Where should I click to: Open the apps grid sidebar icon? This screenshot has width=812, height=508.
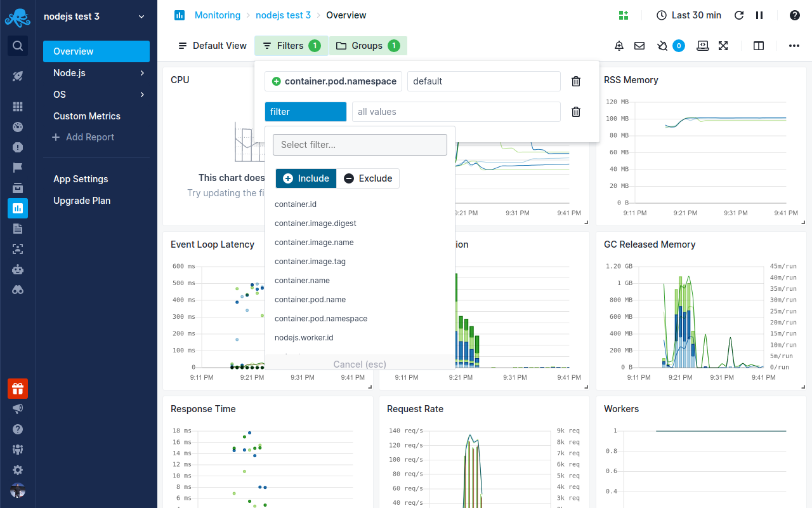click(18, 107)
